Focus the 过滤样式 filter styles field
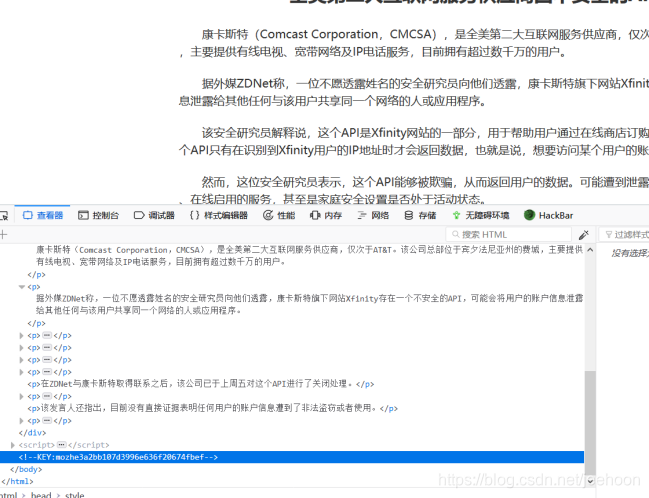The height and width of the screenshot is (498, 649). point(624,235)
